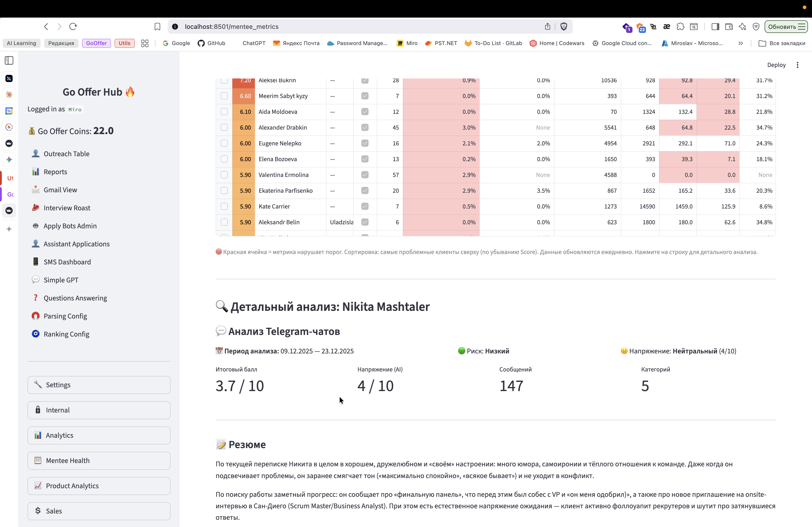Open Interview Roast in sidebar navigation
The width and height of the screenshot is (812, 527).
click(67, 208)
